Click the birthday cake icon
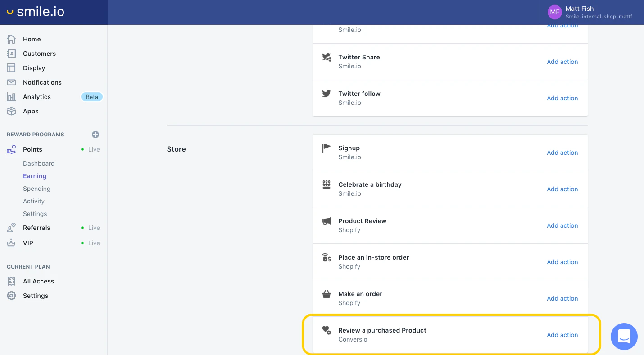644x355 pixels. tap(327, 184)
